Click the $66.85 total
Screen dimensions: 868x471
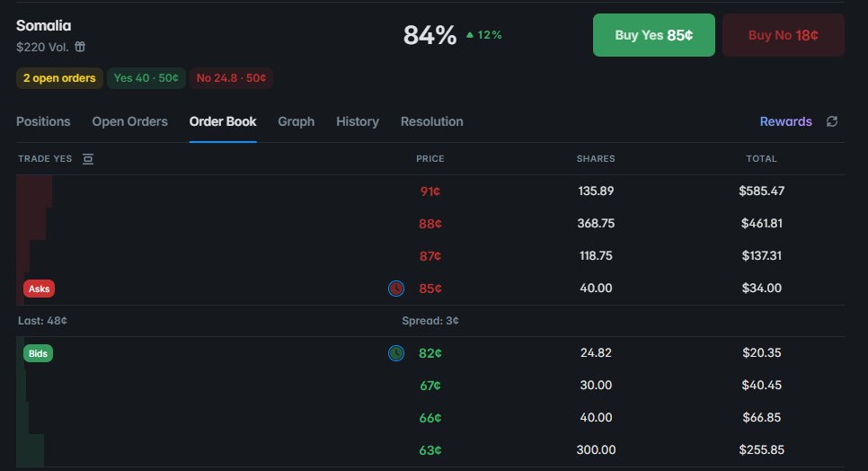tap(762, 417)
